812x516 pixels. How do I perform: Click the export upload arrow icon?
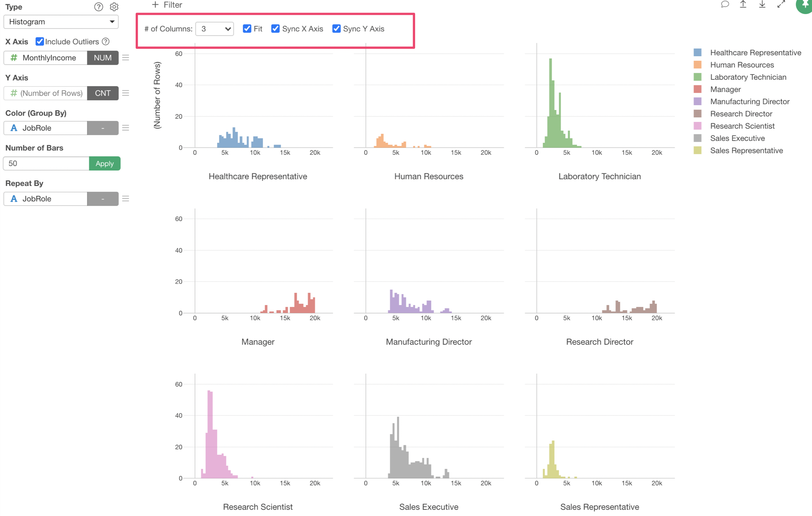743,5
